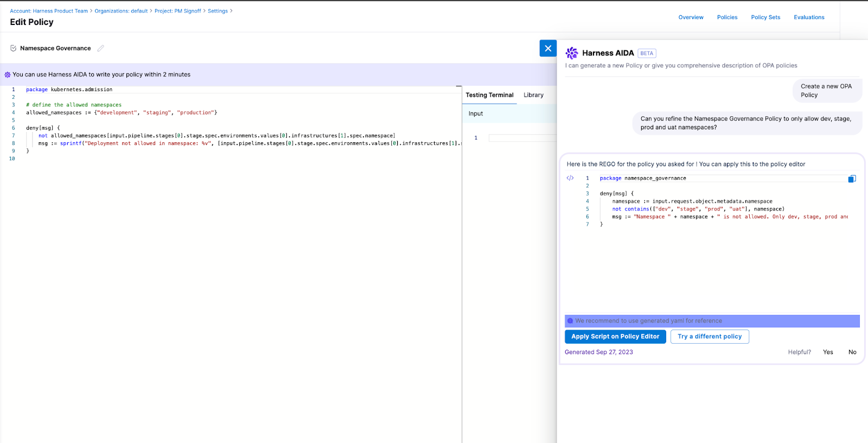Click the Try a different policy button
Viewport: 868px width, 443px height.
click(x=710, y=337)
